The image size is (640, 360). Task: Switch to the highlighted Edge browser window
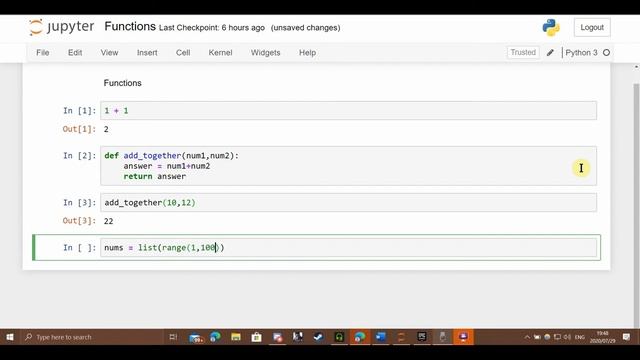tap(360, 337)
